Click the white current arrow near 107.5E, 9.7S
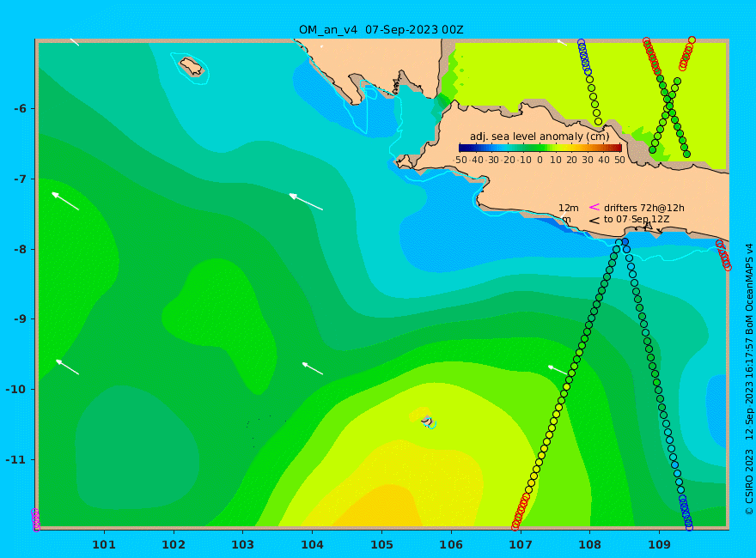The height and width of the screenshot is (558, 756). coord(558,370)
